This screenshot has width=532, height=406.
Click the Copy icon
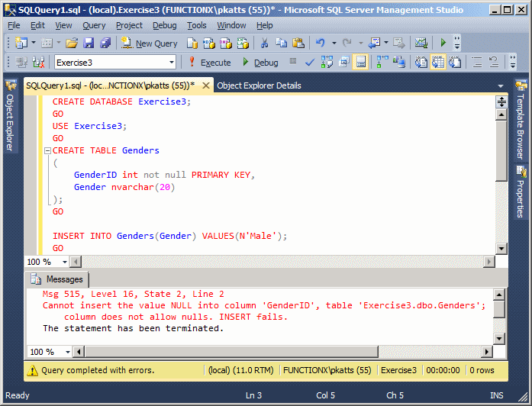(x=282, y=43)
